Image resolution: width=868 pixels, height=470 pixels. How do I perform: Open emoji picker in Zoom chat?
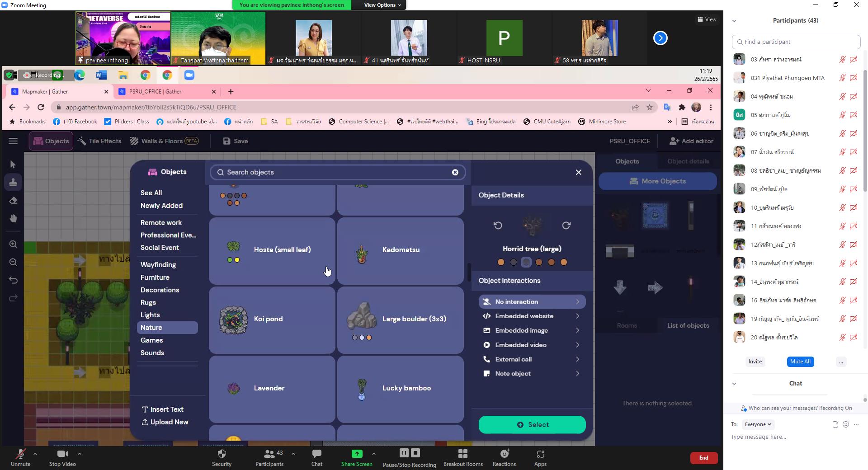(x=845, y=424)
